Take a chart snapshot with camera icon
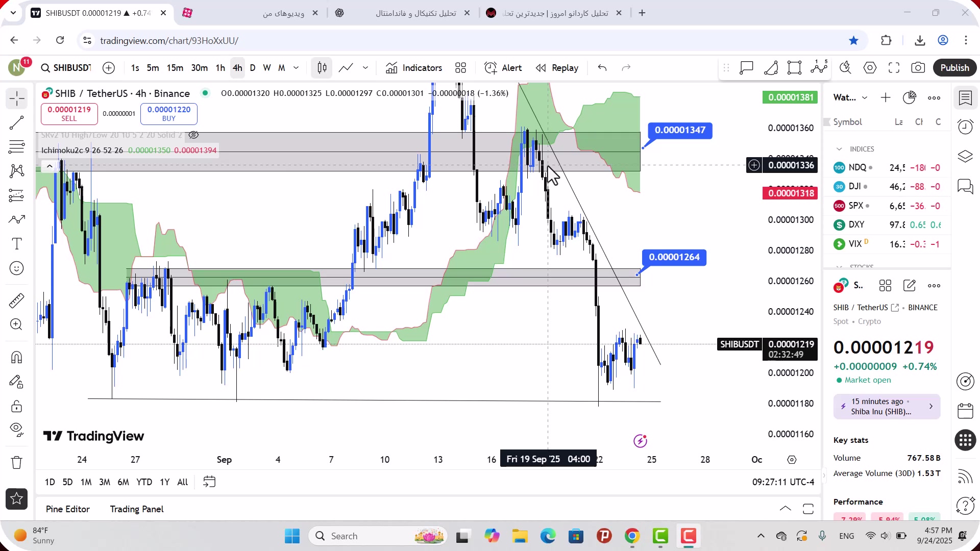This screenshot has height=551, width=980. coord(918,68)
